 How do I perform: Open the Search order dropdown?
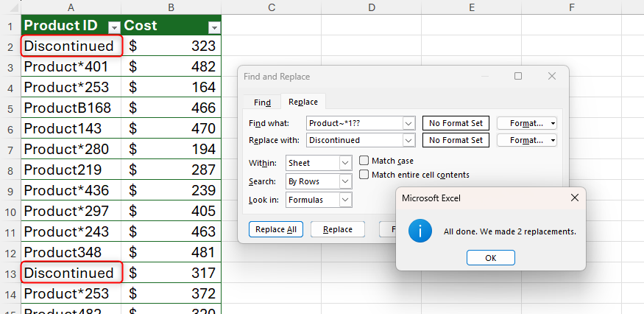345,181
